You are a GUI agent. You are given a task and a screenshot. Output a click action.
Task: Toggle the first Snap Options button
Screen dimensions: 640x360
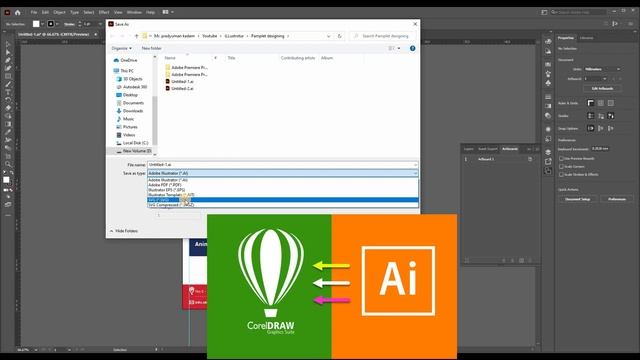591,128
